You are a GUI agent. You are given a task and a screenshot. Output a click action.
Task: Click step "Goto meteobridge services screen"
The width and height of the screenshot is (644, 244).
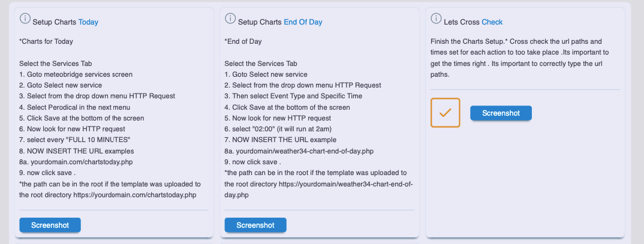76,74
